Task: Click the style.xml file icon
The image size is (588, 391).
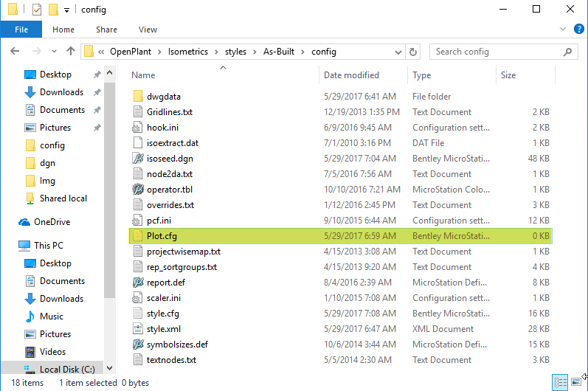Action: (x=138, y=329)
